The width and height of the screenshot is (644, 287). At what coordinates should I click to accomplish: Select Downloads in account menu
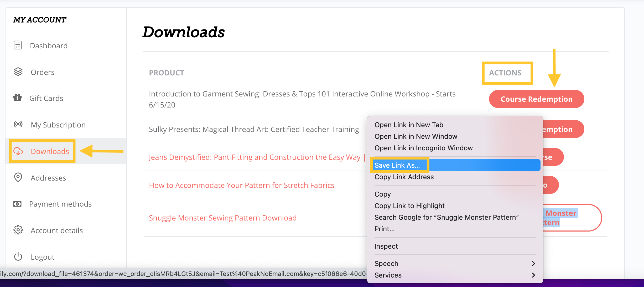pos(50,151)
